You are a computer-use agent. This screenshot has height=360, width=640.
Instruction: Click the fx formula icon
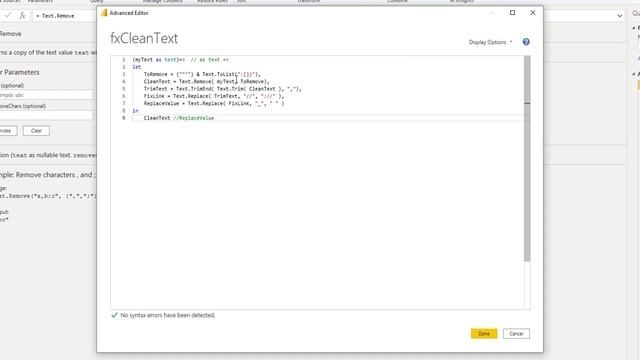pyautogui.click(x=22, y=16)
